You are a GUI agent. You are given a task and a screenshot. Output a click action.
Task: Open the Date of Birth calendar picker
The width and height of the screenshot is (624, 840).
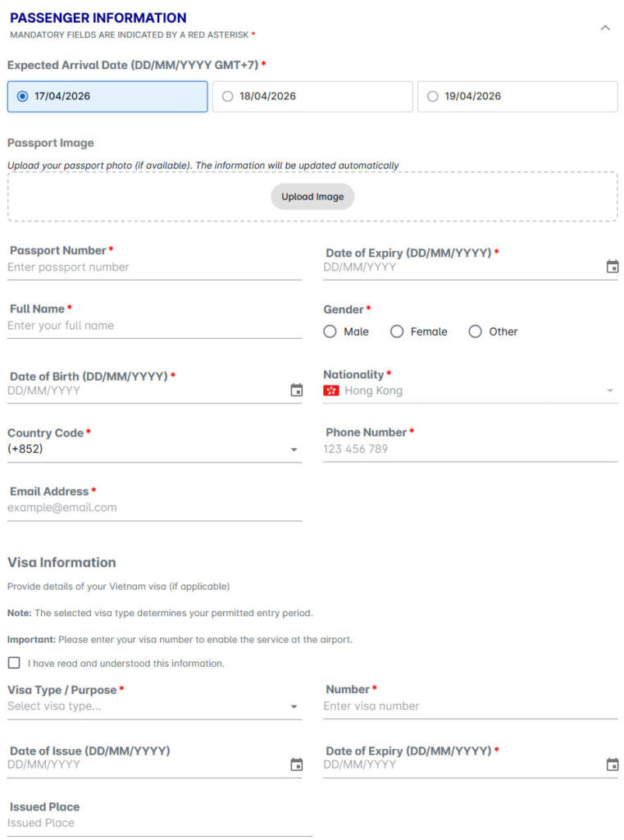[x=296, y=390]
